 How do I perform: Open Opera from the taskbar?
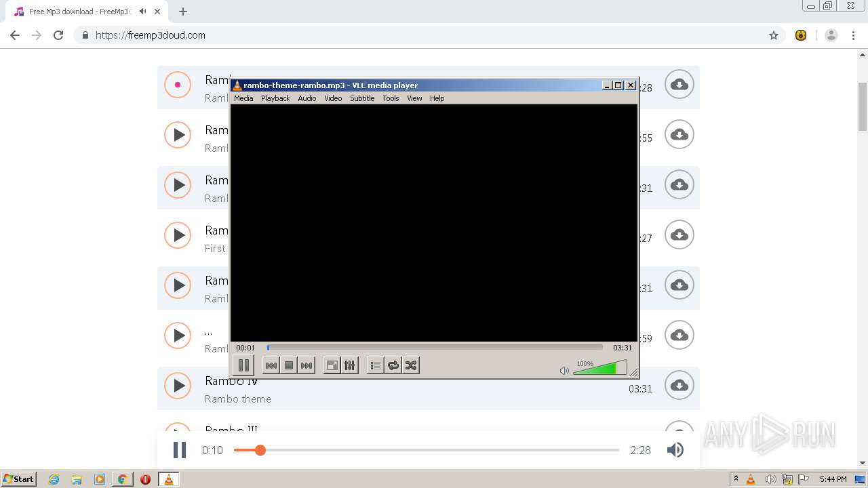[x=145, y=479]
